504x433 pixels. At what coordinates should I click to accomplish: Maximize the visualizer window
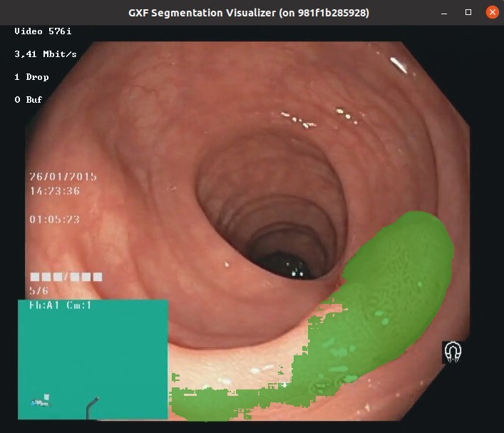point(468,13)
